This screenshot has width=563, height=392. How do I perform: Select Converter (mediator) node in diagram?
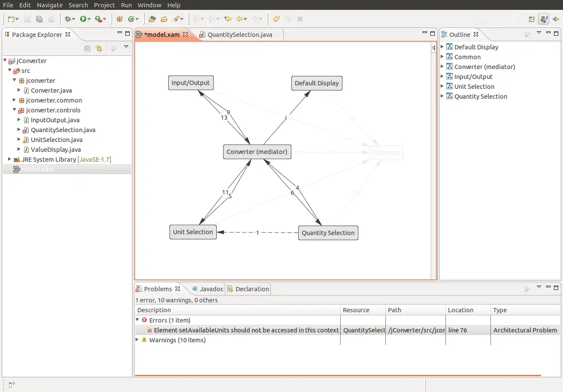[257, 152]
